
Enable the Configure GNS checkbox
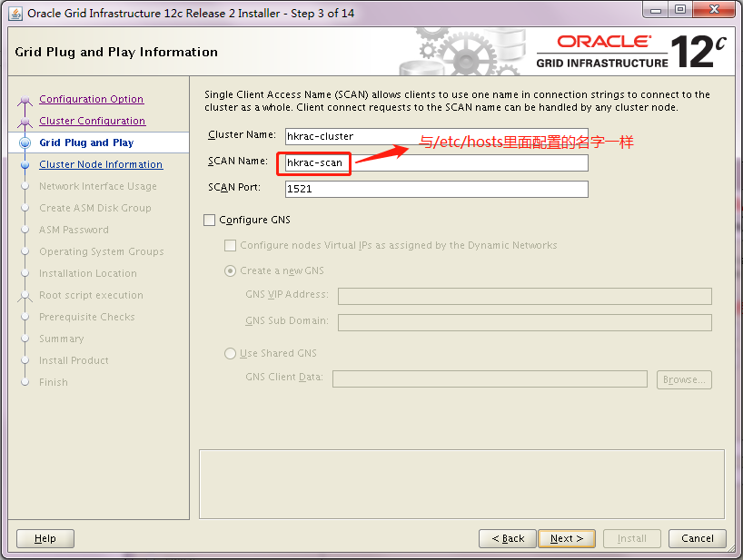click(210, 220)
